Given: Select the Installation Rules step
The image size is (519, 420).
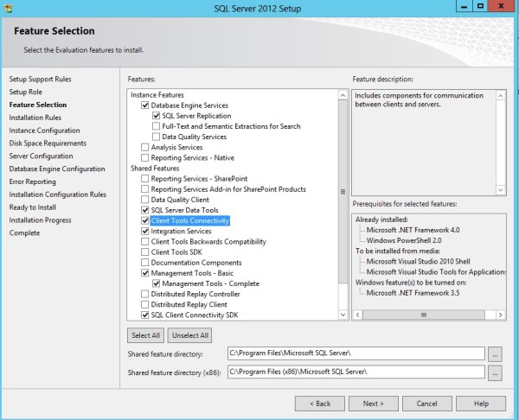Looking at the screenshot, I should click(35, 118).
